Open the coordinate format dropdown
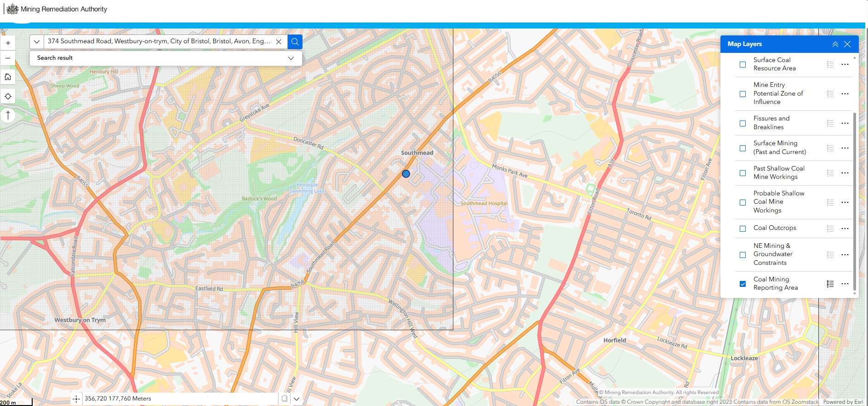Viewport: 868px width, 406px height. point(297,399)
